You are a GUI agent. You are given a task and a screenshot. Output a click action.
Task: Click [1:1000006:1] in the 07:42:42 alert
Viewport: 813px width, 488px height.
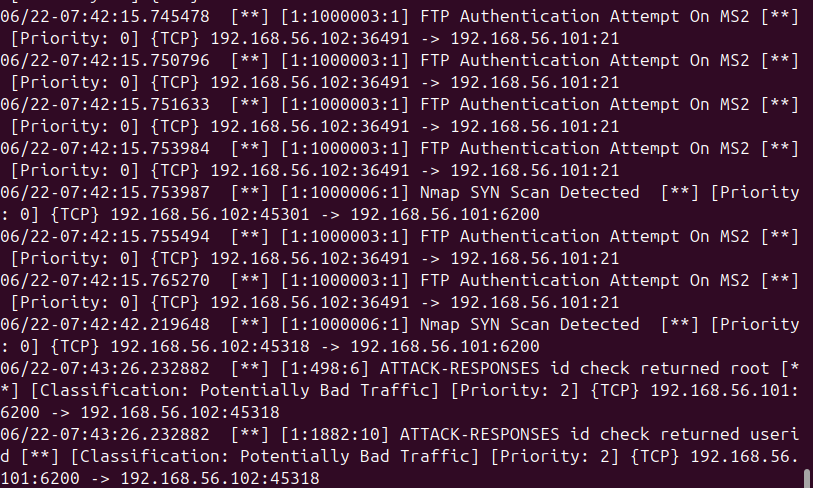tap(345, 325)
